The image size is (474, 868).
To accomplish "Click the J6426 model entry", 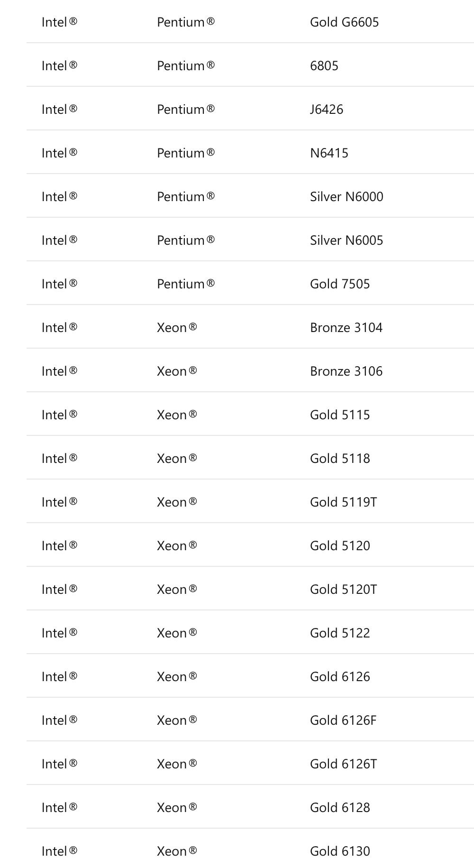I will coord(326,110).
